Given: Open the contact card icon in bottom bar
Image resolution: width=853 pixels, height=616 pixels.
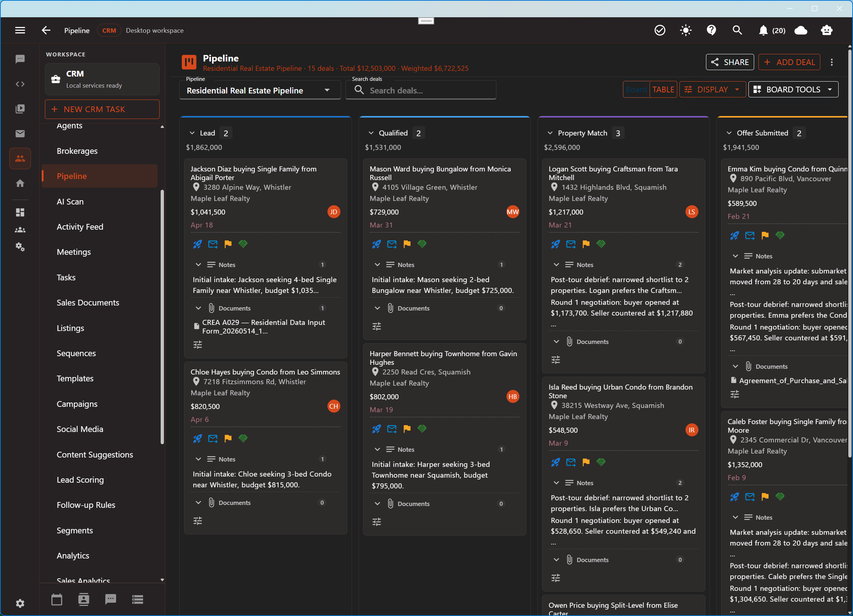Looking at the screenshot, I should 83,599.
